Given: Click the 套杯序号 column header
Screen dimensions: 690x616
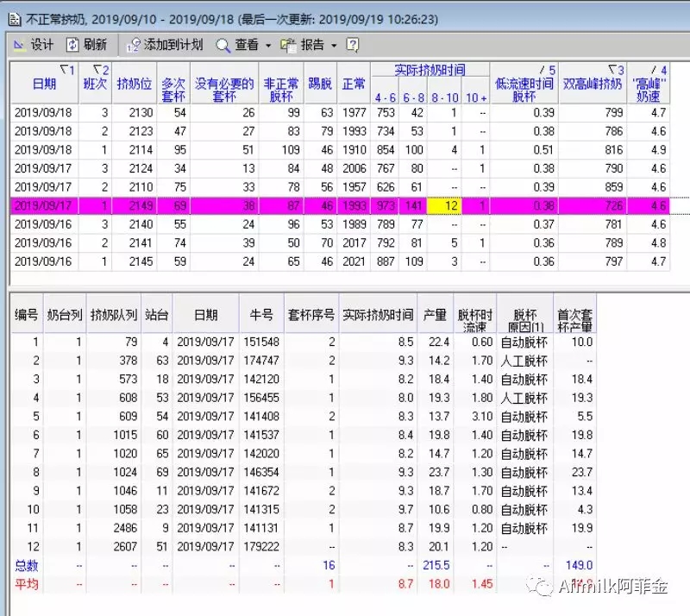Looking at the screenshot, I should (311, 314).
